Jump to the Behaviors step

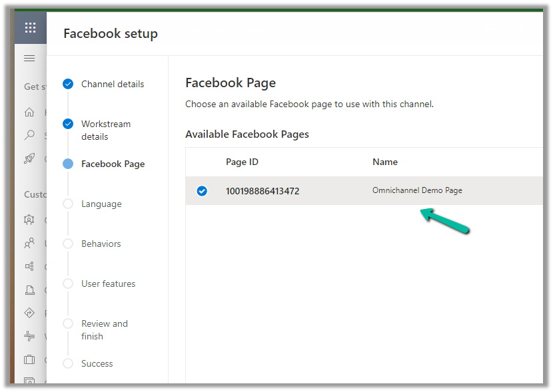101,244
